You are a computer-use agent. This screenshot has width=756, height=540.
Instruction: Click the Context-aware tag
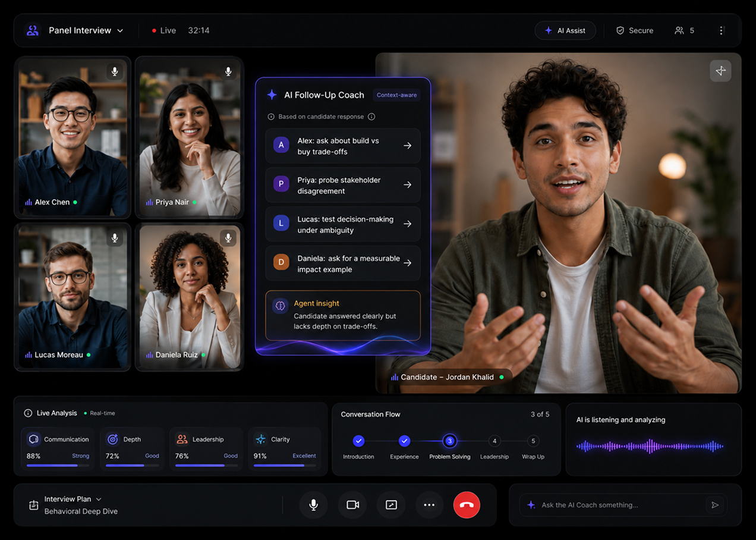[396, 95]
